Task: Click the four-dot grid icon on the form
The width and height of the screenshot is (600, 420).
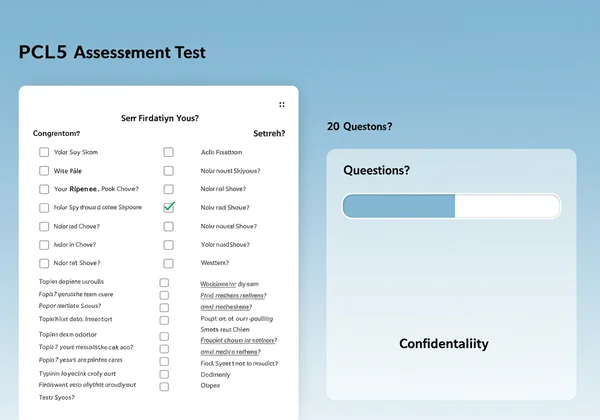Action: click(282, 104)
